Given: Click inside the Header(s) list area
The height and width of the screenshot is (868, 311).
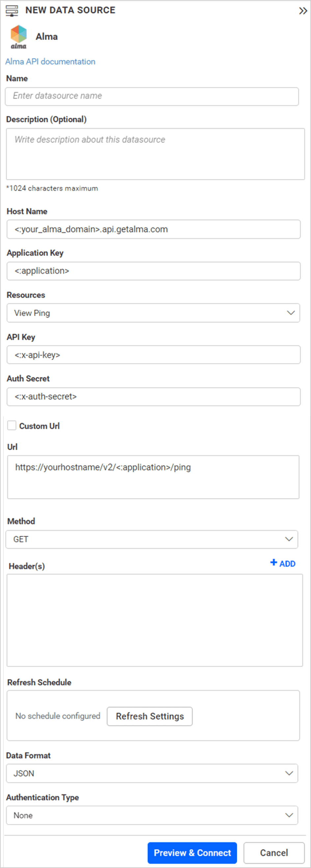Looking at the screenshot, I should tap(155, 620).
